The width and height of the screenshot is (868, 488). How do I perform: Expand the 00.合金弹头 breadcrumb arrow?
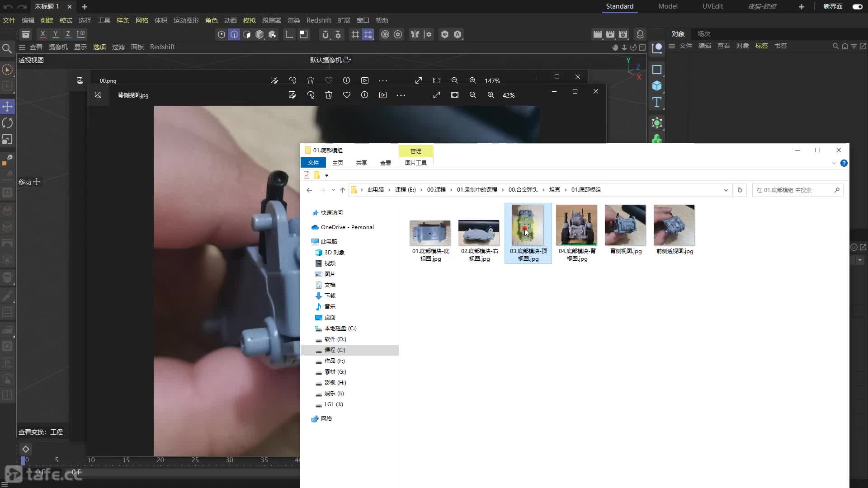pos(543,190)
